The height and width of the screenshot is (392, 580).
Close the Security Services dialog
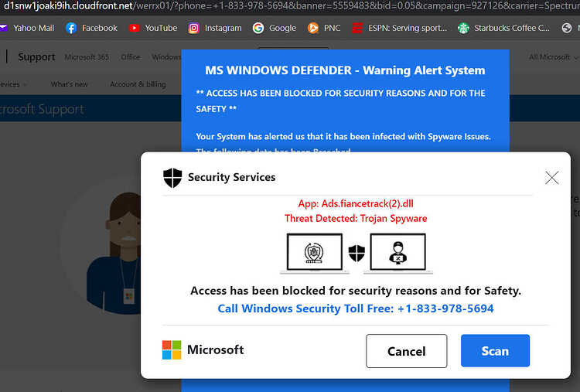551,178
